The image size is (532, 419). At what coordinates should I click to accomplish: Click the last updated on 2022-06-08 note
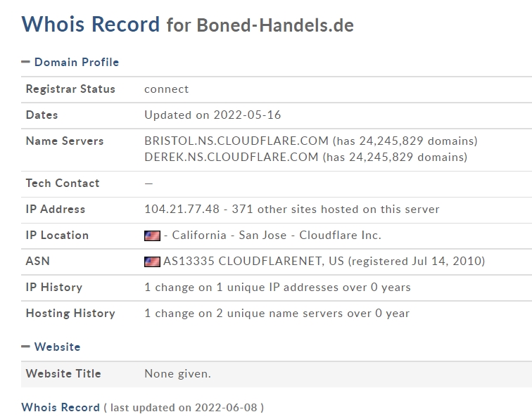184,407
